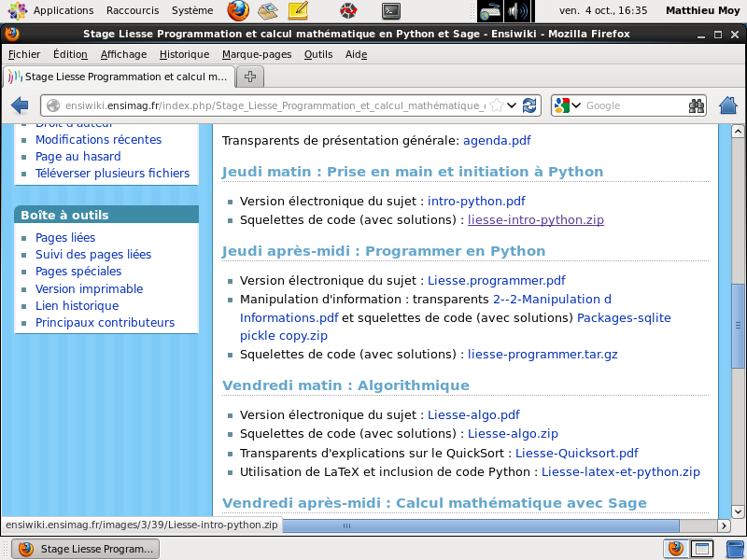Open the Version imprimable link
The width and height of the screenshot is (747, 560).
tap(89, 288)
